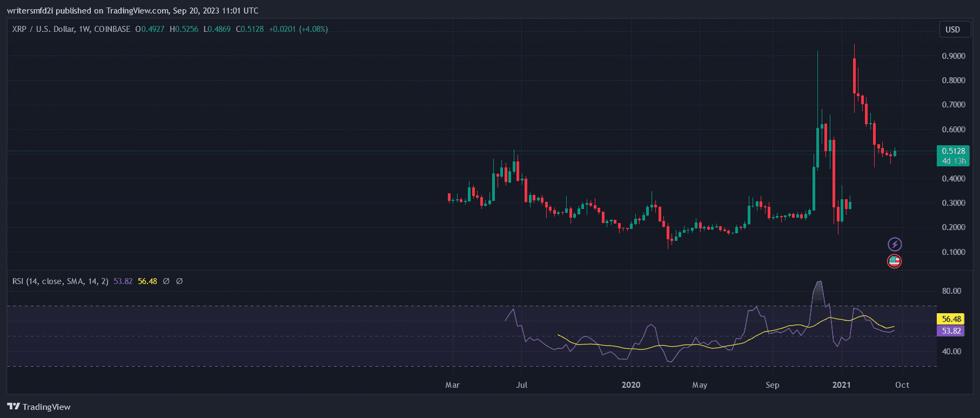Click the XRP / U.S. Dollar symbol title

click(x=71, y=29)
